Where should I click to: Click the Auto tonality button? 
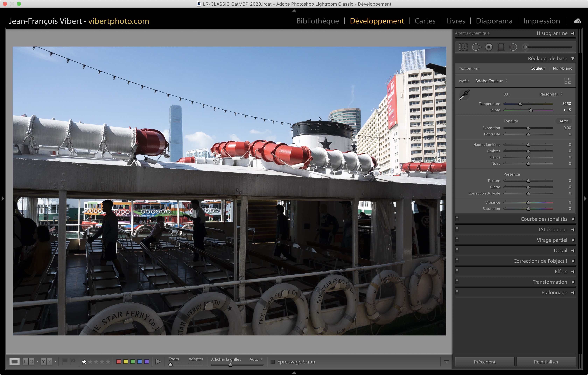[x=563, y=121]
